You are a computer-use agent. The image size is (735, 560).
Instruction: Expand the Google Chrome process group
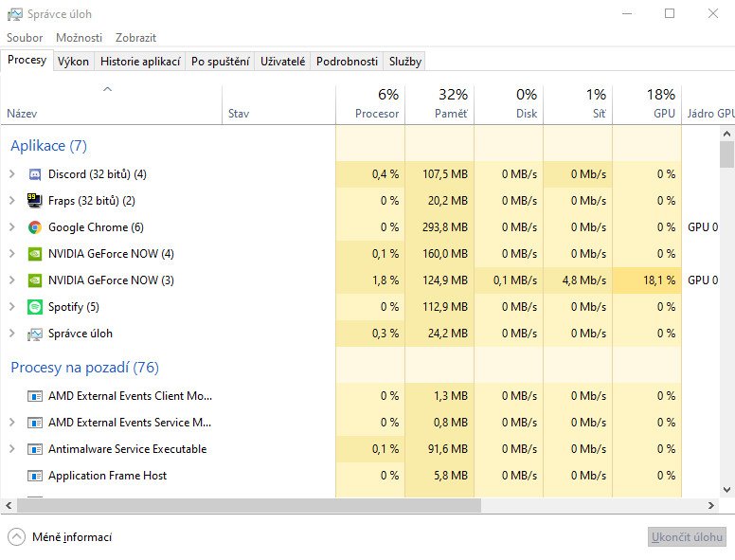(11, 227)
